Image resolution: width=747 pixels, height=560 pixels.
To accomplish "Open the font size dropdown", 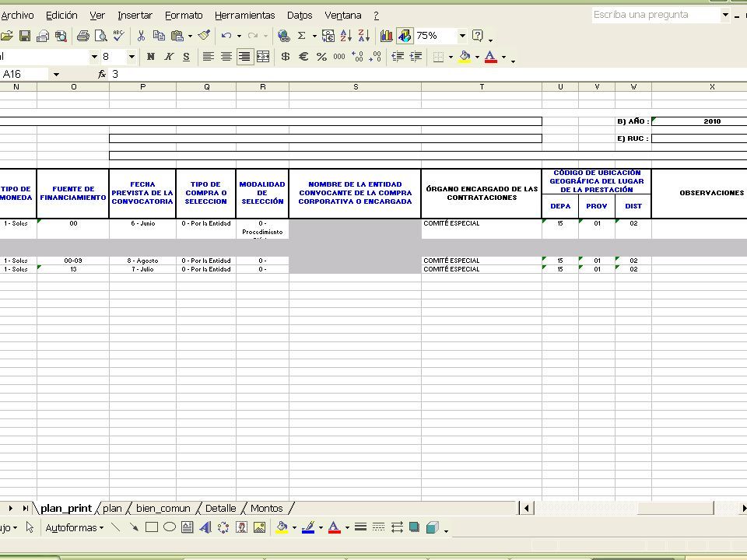I will 132,57.
